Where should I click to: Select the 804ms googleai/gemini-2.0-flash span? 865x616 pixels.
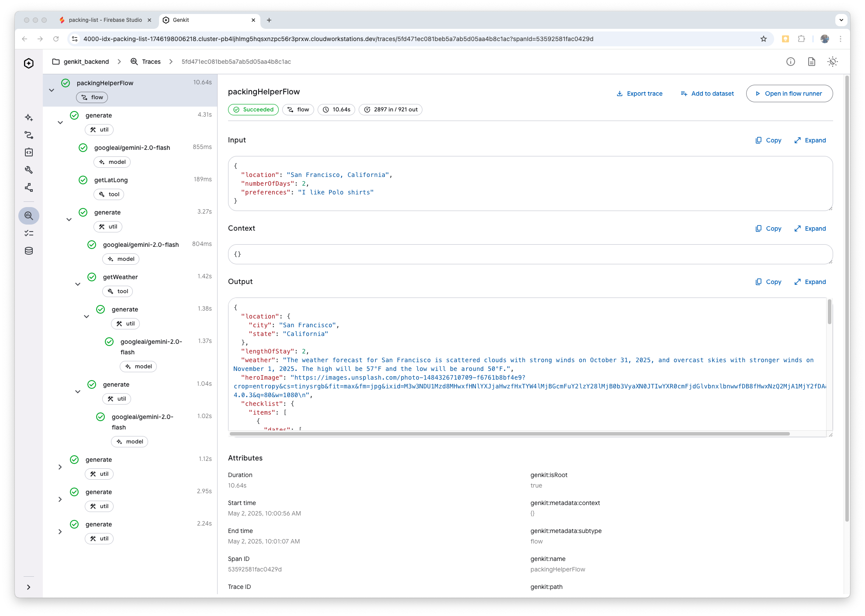130,252
